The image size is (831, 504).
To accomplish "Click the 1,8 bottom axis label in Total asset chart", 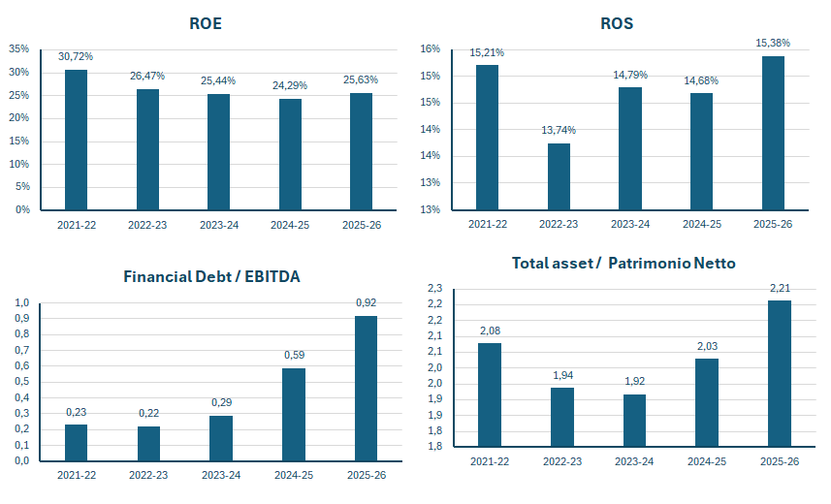I will (x=434, y=446).
